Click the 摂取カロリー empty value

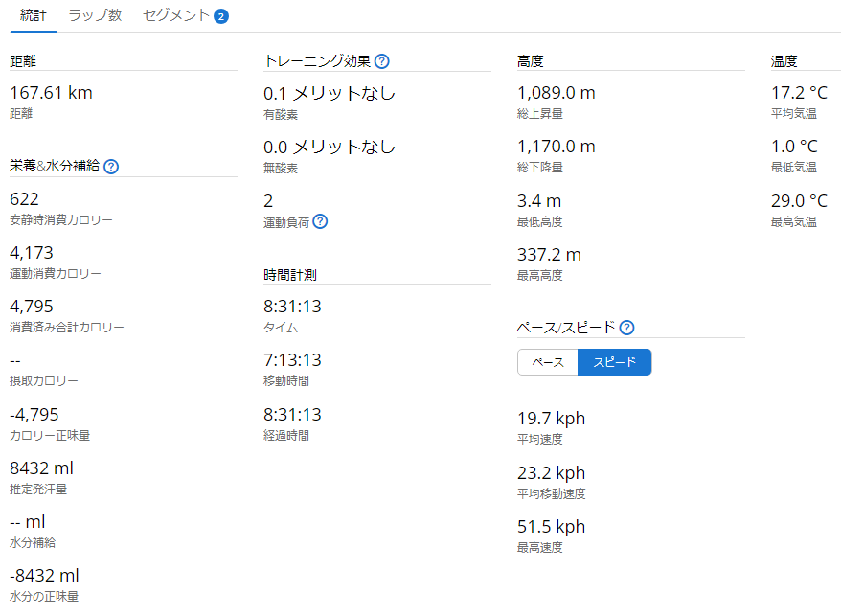pyautogui.click(x=15, y=361)
